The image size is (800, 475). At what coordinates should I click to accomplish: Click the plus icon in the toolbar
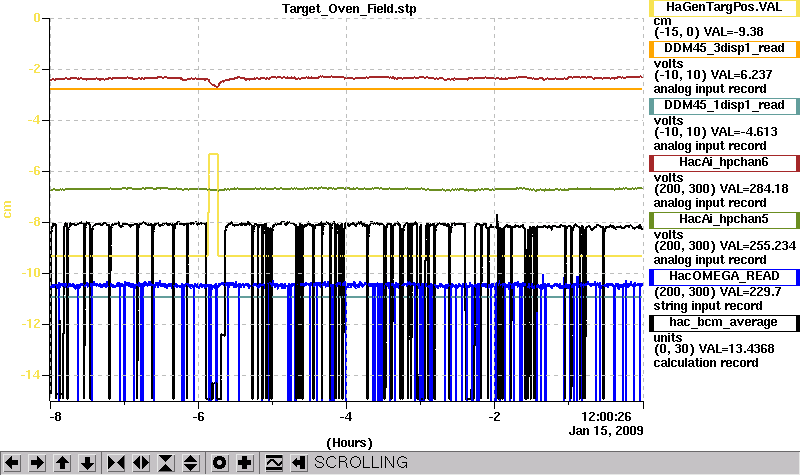coord(245,463)
